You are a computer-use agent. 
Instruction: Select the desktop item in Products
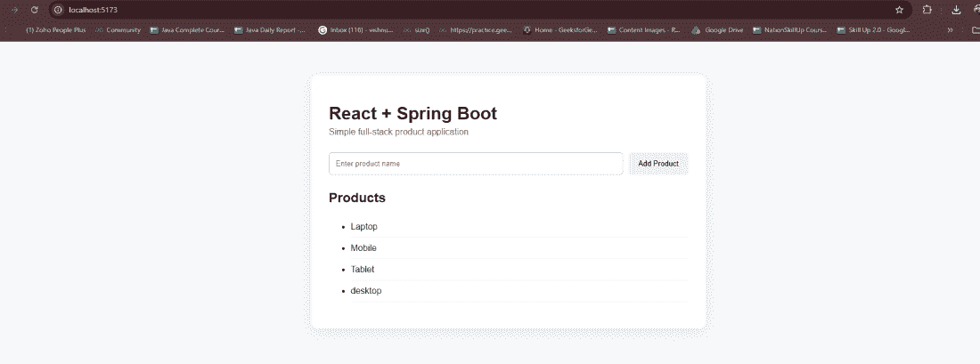click(x=365, y=291)
